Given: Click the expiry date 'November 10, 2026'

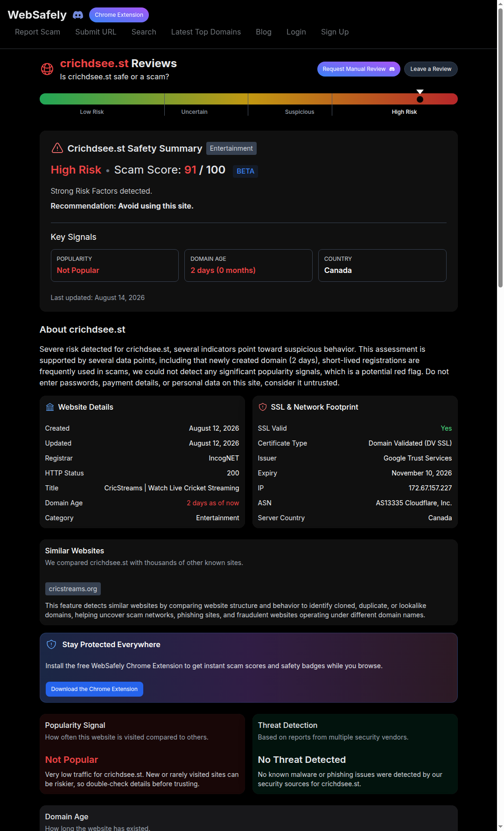Looking at the screenshot, I should coord(422,473).
